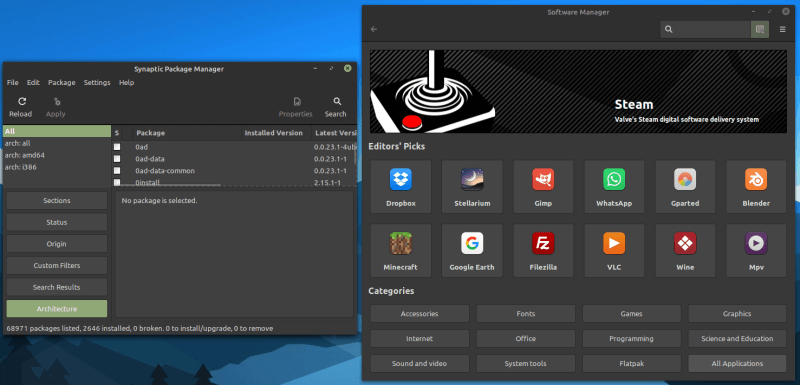Tick the checkbox for 0install package
This screenshot has width=800, height=385.
point(117,182)
